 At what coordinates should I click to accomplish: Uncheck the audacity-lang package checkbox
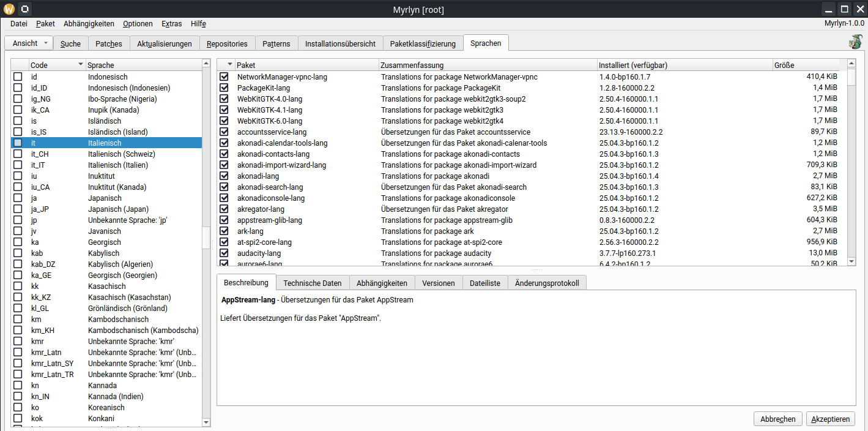[224, 253]
